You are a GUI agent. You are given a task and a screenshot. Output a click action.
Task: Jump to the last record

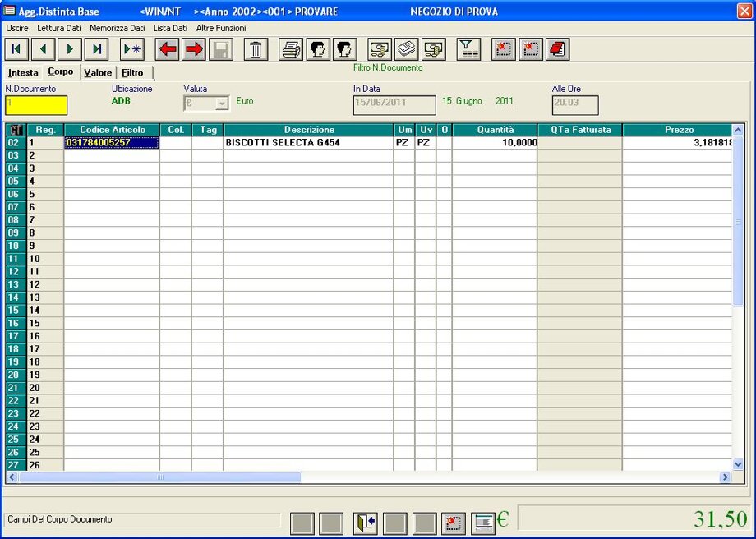coord(96,49)
